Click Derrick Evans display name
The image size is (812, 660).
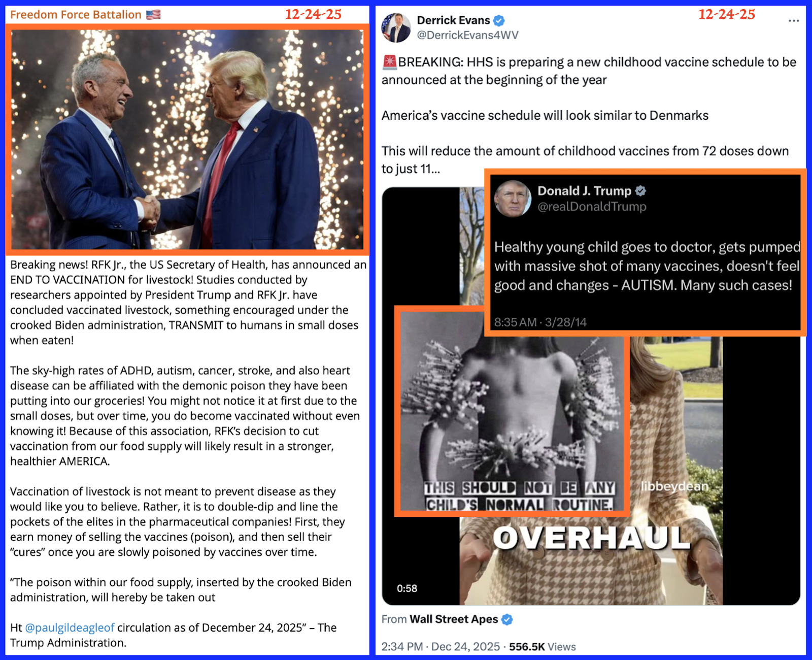[453, 20]
